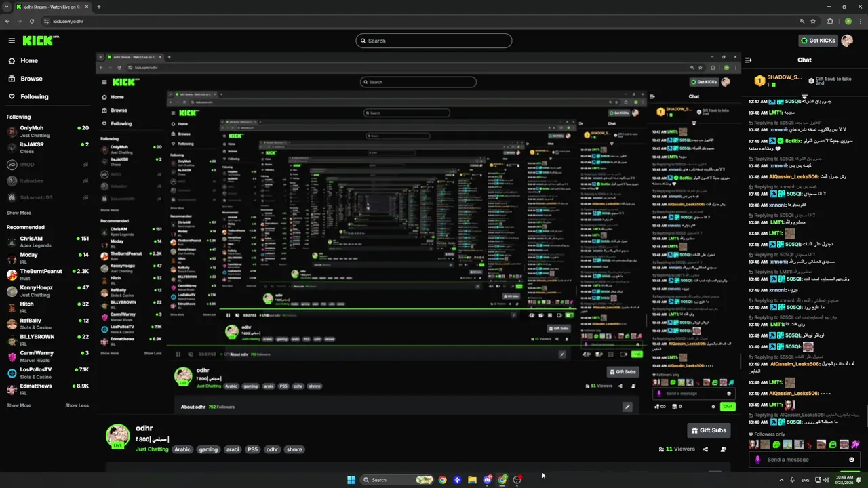Screen dimensions: 868x488
Task: Collapse Recommended list with Show Less
Action: pyautogui.click(x=77, y=405)
